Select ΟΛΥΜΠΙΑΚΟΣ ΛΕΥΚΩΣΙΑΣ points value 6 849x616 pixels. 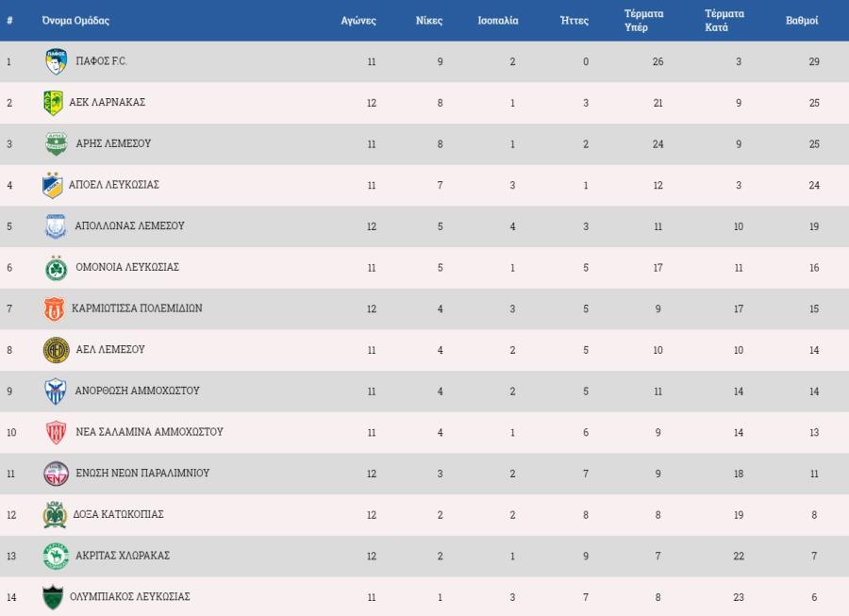814,597
